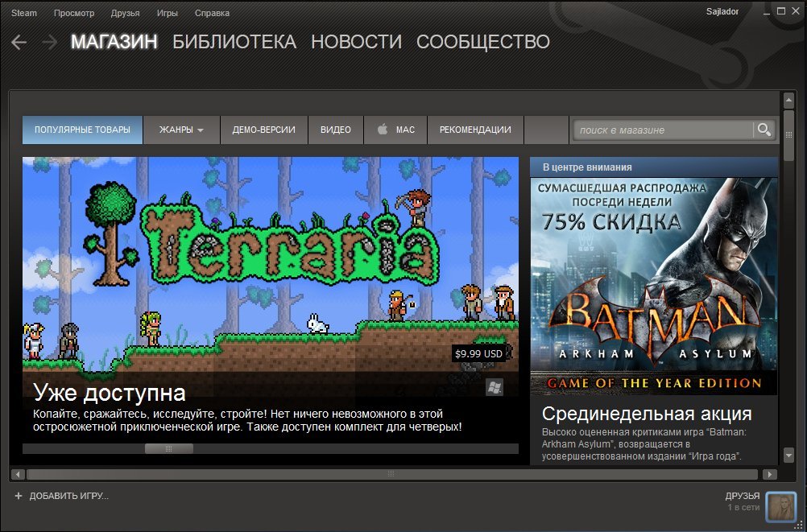The height and width of the screenshot is (532, 807).
Task: Go forward with the right arrow
Action: pyautogui.click(x=49, y=42)
